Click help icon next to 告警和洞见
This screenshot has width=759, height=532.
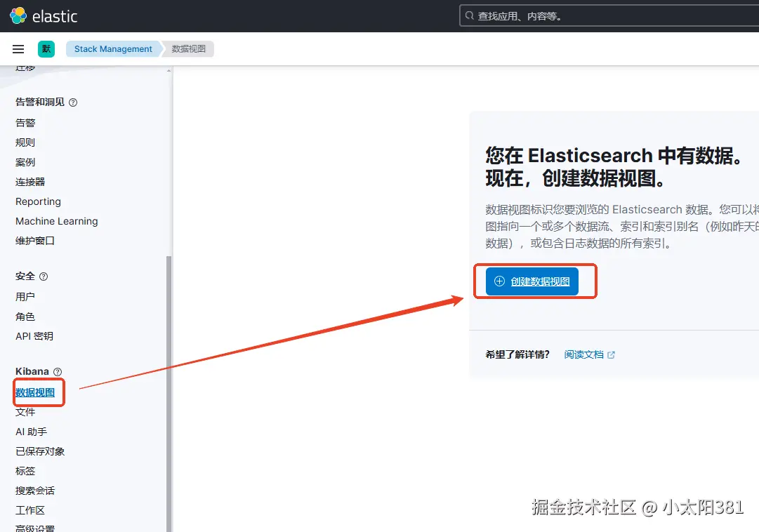coord(73,102)
